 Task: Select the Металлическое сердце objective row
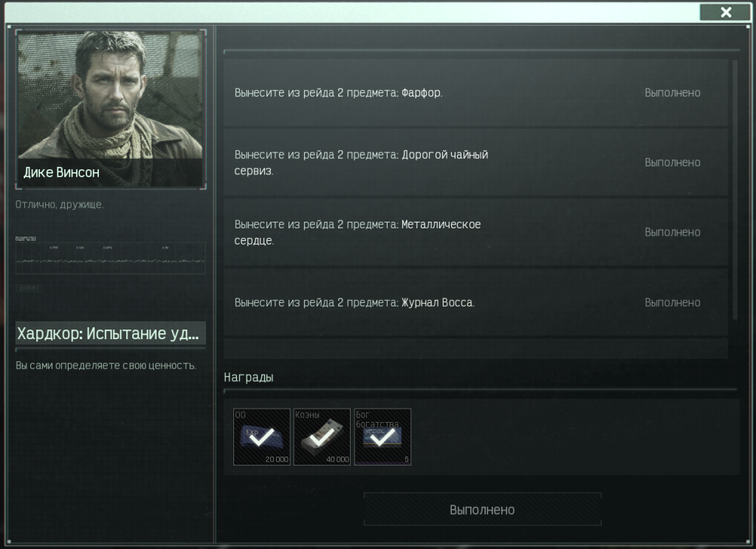click(x=476, y=232)
